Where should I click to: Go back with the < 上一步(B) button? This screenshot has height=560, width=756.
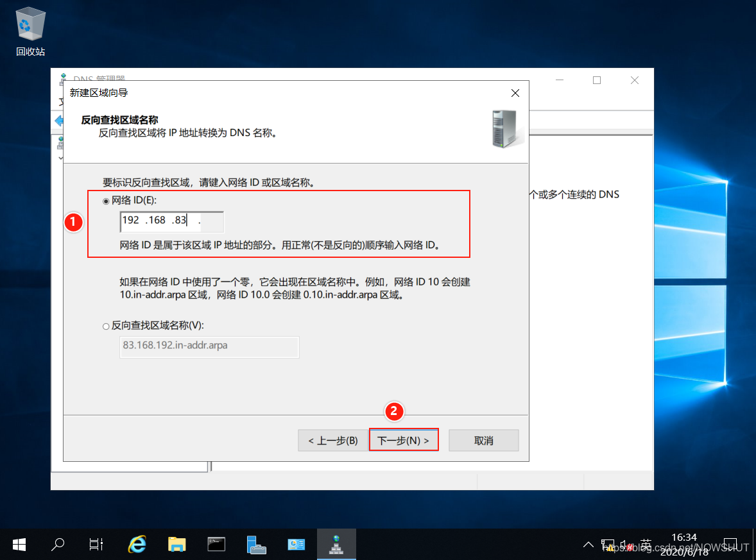point(332,441)
